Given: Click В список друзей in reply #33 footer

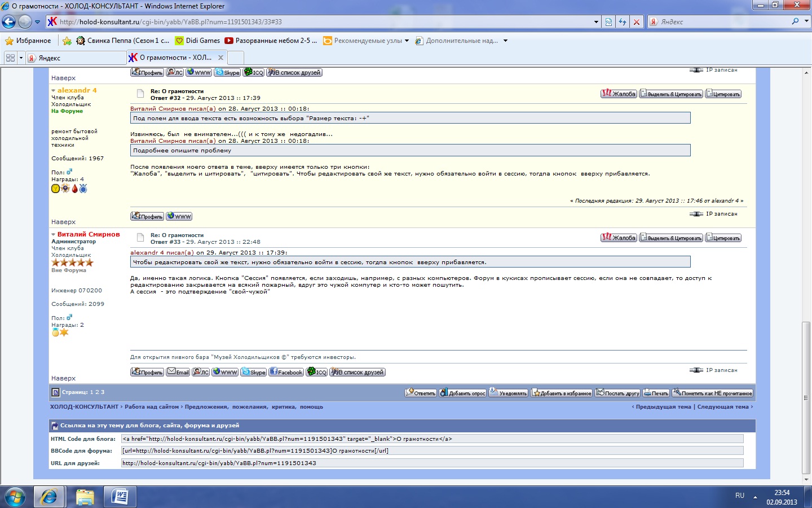Looking at the screenshot, I should point(358,372).
